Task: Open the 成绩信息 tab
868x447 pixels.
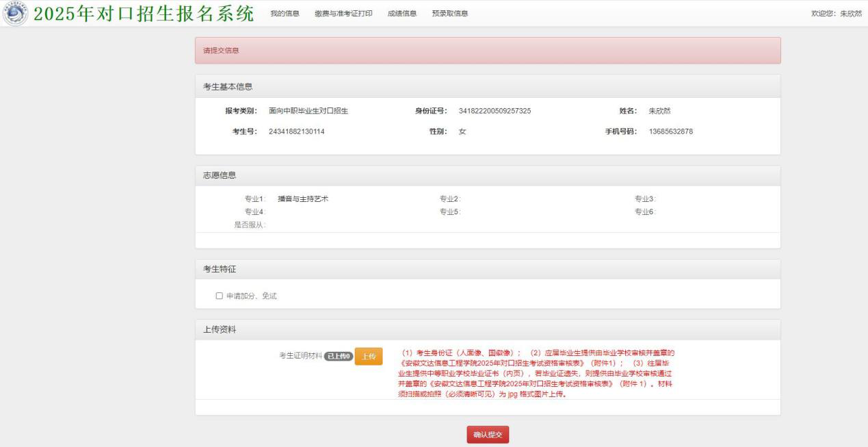Action: coord(402,14)
